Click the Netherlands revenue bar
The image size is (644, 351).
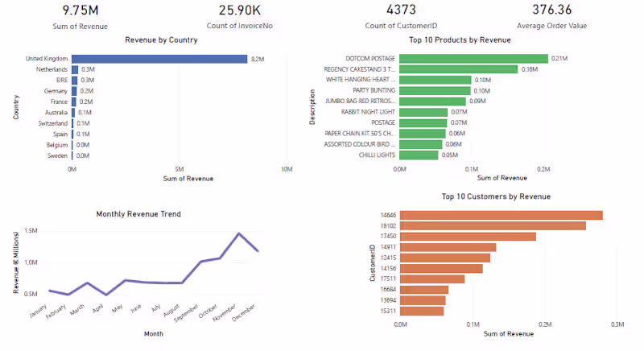pyautogui.click(x=75, y=69)
